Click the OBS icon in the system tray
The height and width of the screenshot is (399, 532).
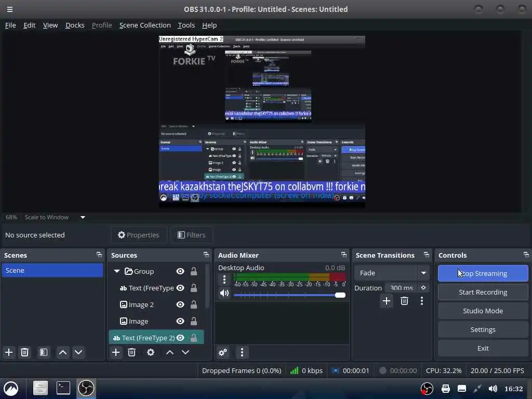pyautogui.click(x=427, y=389)
